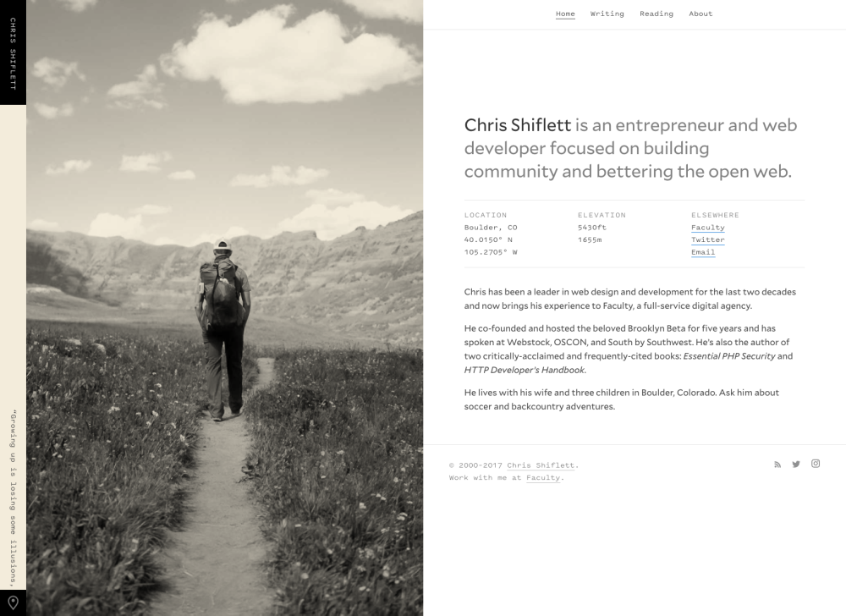The width and height of the screenshot is (846, 616).
Task: Open the Twitter bird icon in footer
Action: (796, 465)
